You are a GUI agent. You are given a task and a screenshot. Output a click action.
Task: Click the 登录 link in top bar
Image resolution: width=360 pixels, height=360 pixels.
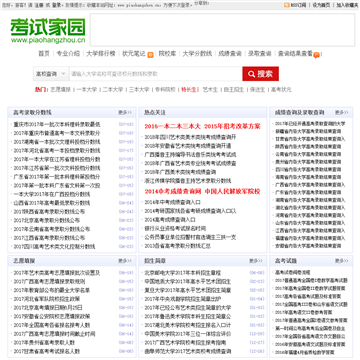[57, 5]
